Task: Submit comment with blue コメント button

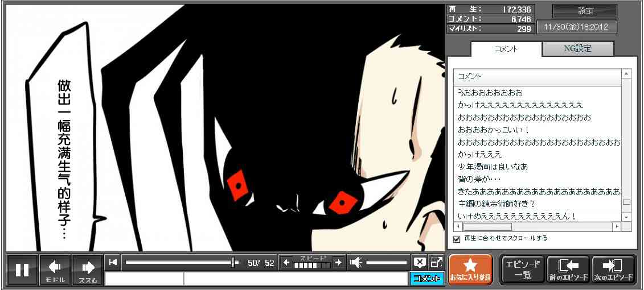Action: (426, 279)
